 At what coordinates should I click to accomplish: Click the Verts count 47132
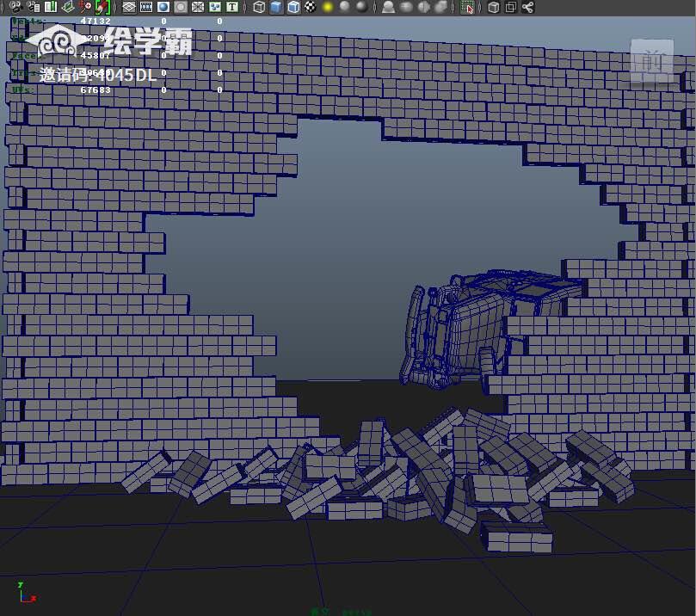[x=95, y=21]
